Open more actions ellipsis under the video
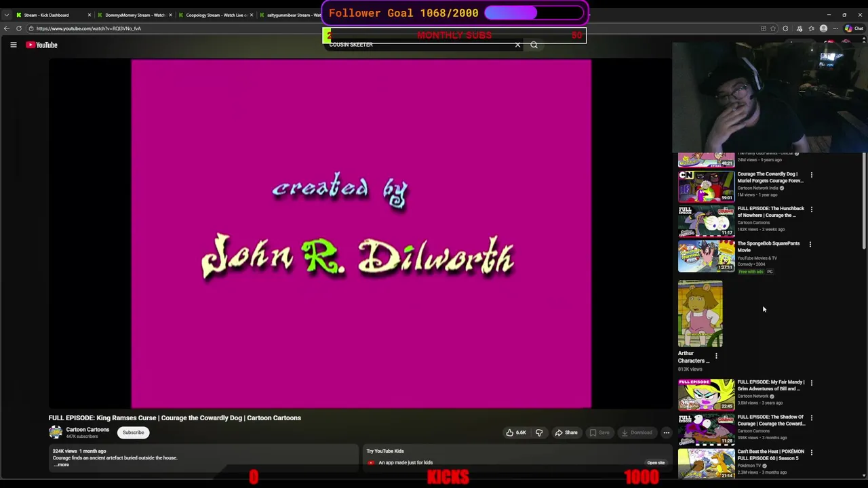The image size is (868, 488). 667,432
